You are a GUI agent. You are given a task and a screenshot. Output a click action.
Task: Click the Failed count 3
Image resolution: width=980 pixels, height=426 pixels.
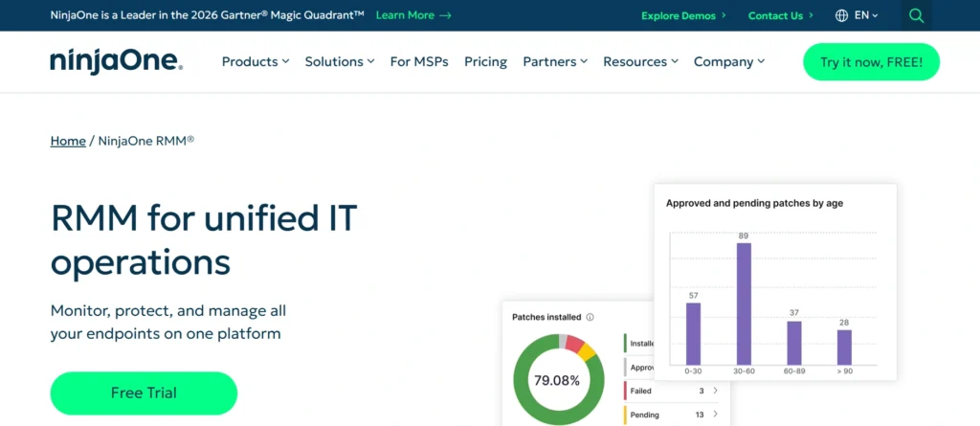pyautogui.click(x=702, y=391)
